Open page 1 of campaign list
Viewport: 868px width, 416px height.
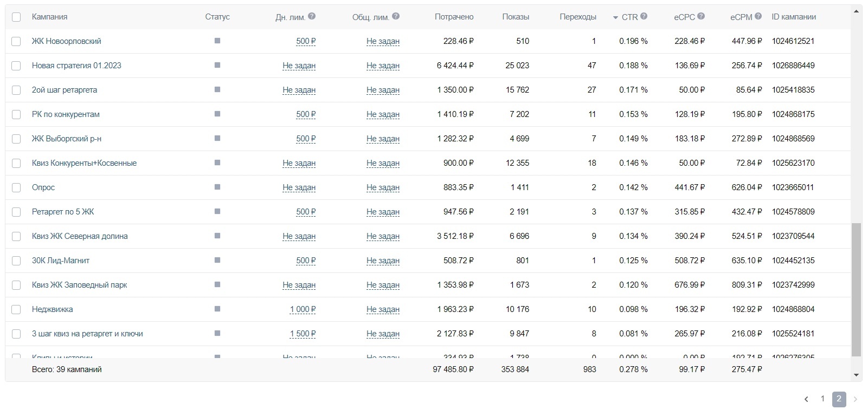click(822, 399)
